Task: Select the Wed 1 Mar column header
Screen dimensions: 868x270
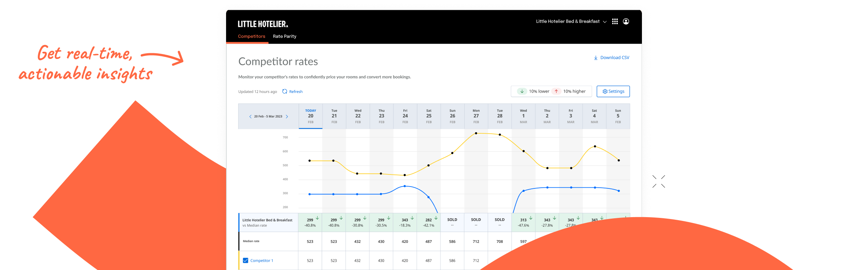Action: pos(523,116)
